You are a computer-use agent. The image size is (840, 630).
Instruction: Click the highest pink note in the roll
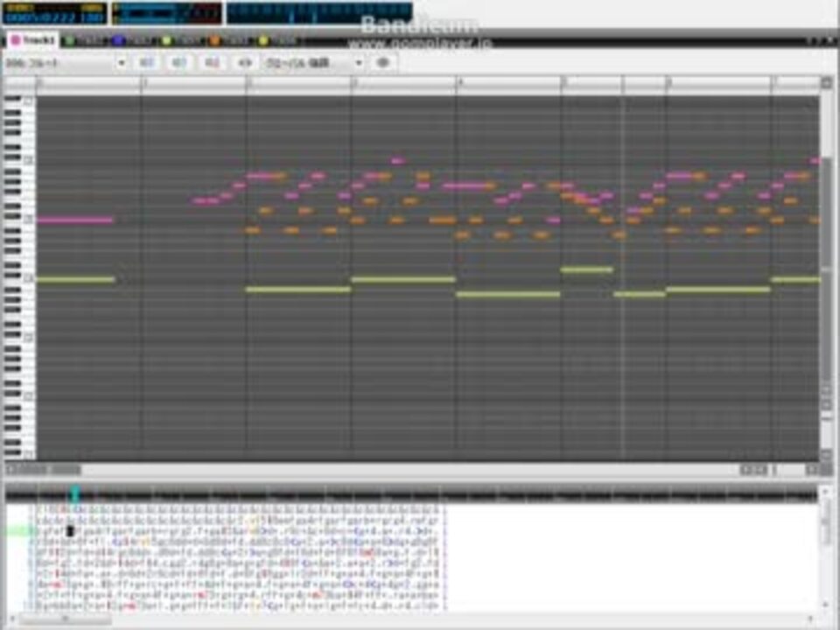pyautogui.click(x=397, y=161)
